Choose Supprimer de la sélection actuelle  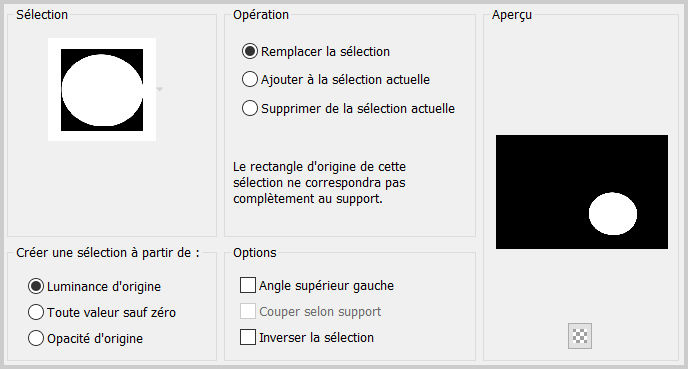pyautogui.click(x=250, y=108)
